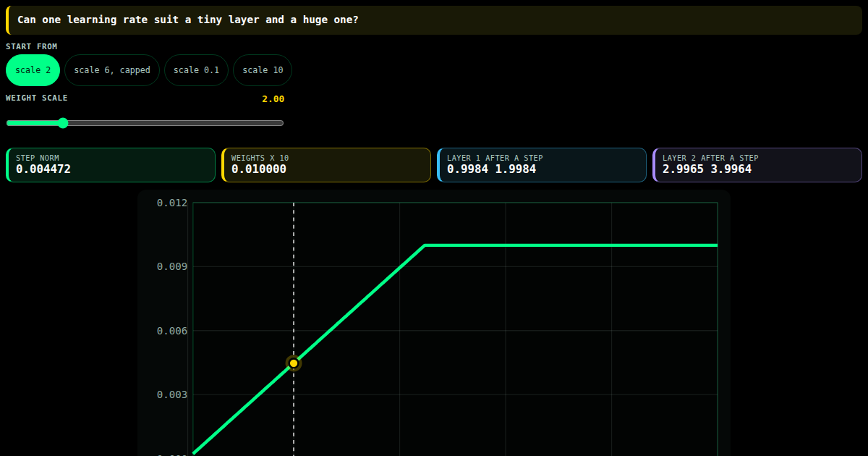Choose the "scale 6, capped" preset
Screen dimensions: 868x456
click(x=112, y=70)
